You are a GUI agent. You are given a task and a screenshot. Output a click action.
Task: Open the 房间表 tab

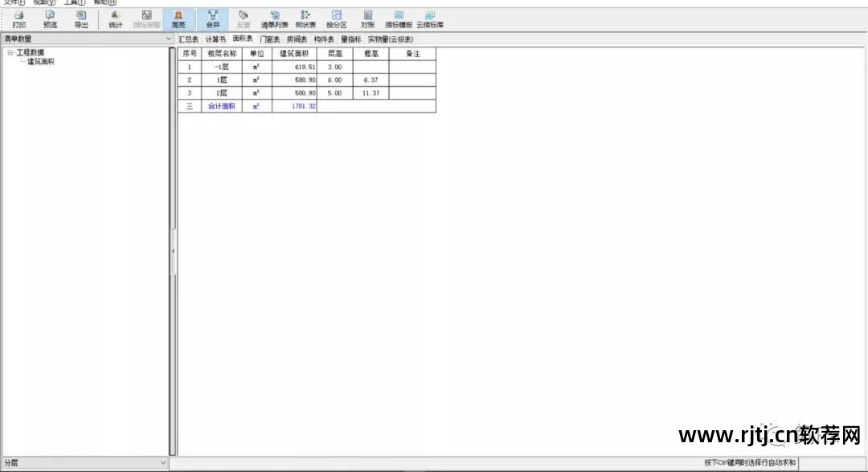(x=297, y=39)
